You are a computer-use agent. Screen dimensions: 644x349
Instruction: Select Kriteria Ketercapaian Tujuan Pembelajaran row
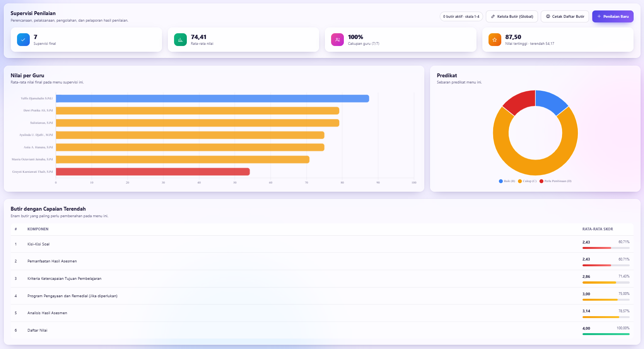coord(322,279)
